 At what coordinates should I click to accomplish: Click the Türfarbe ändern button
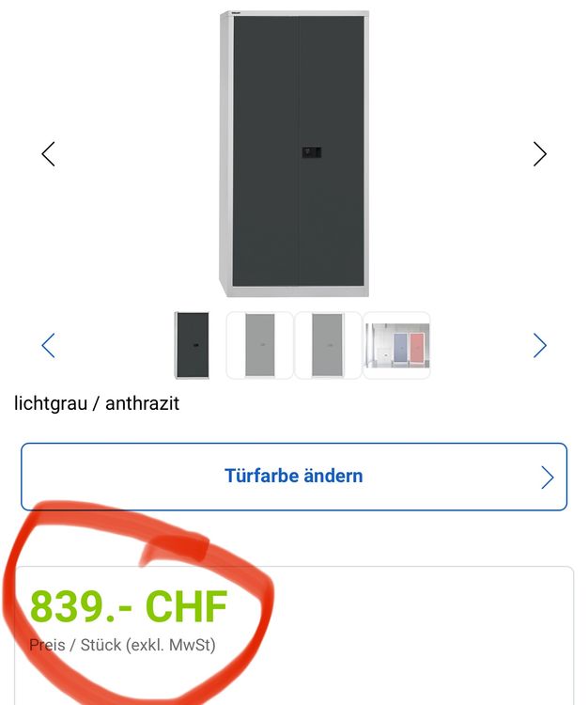(294, 477)
